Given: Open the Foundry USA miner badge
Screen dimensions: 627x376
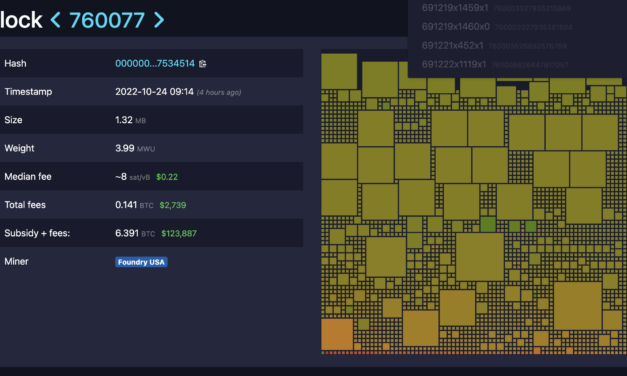Looking at the screenshot, I should pyautogui.click(x=141, y=262).
